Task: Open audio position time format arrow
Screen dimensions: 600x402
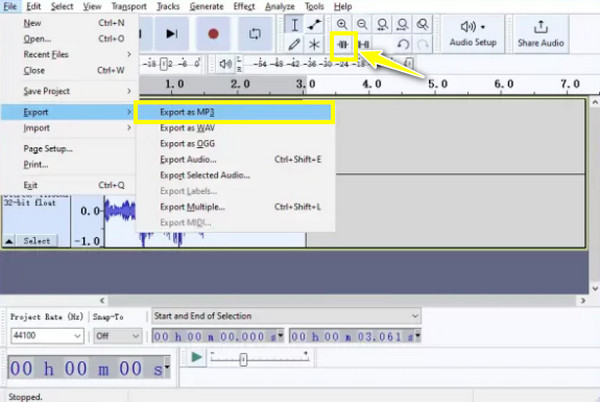Action: [x=167, y=368]
